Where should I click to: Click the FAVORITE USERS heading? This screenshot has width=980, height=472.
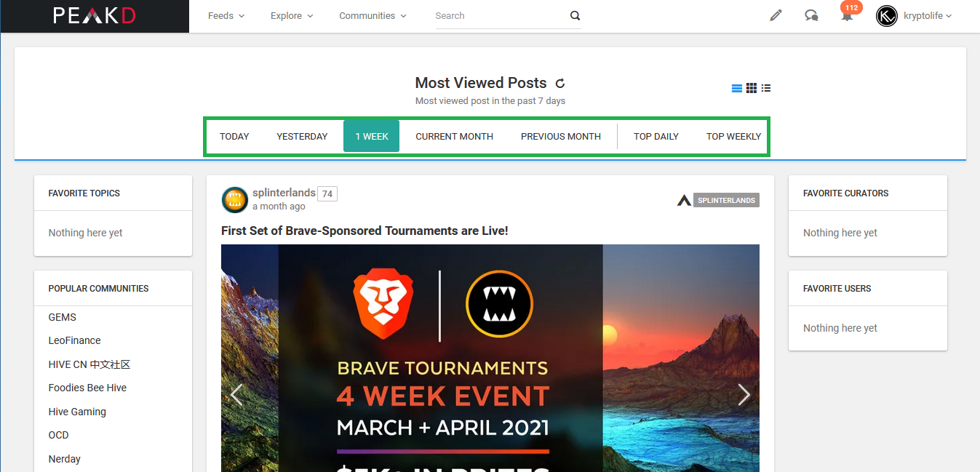tap(837, 289)
